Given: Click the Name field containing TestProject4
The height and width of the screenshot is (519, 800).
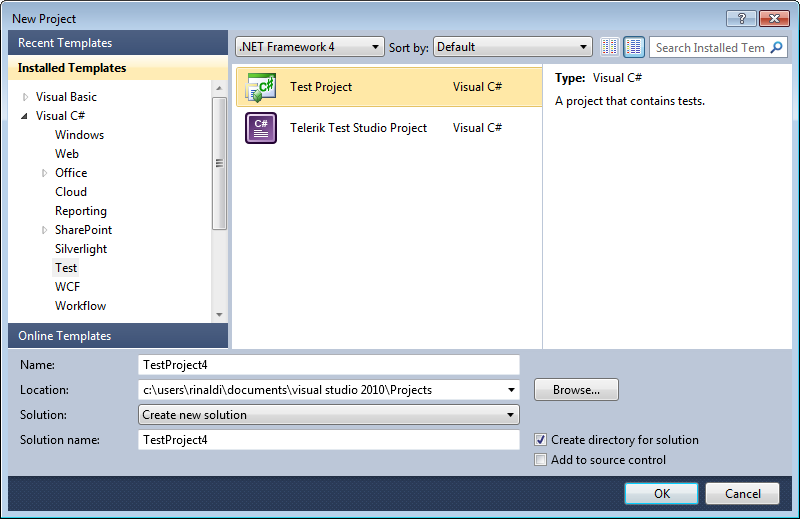Looking at the screenshot, I should 329,365.
